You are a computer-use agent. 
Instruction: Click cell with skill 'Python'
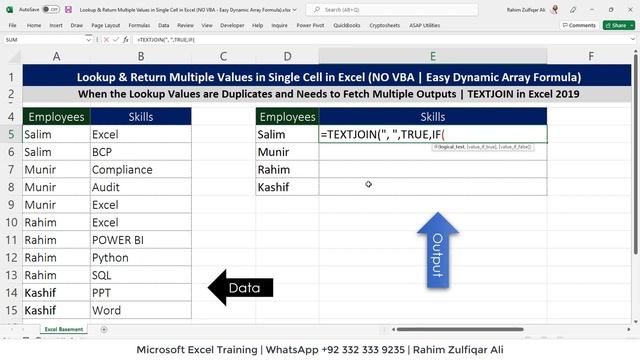point(140,258)
